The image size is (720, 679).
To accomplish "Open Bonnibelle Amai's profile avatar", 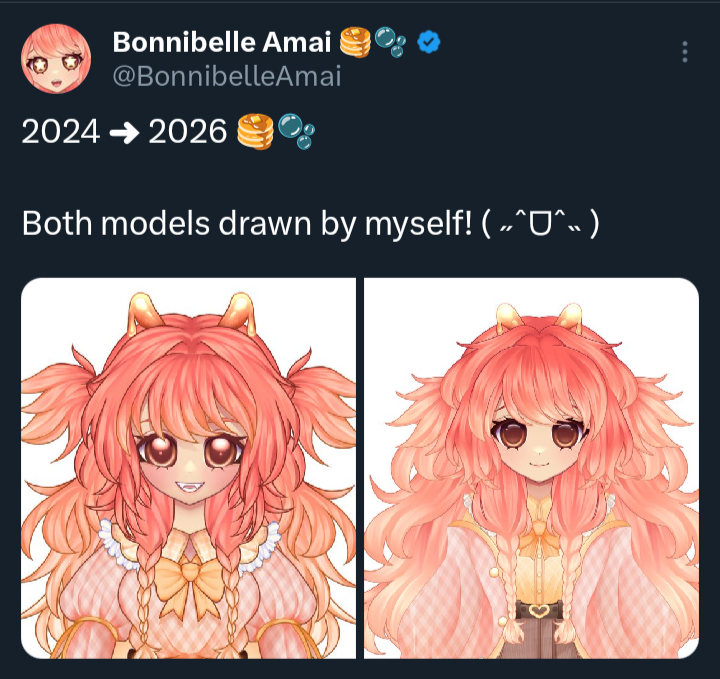I will tap(56, 58).
